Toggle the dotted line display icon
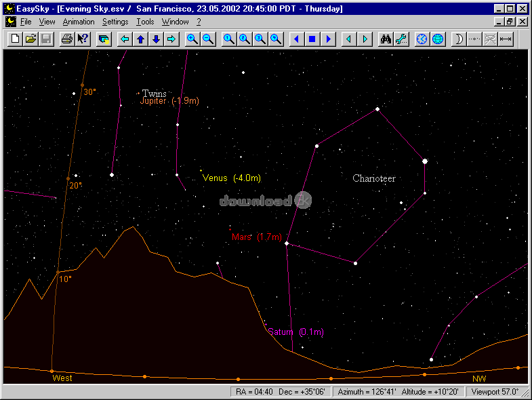532x400 pixels. tap(474, 39)
